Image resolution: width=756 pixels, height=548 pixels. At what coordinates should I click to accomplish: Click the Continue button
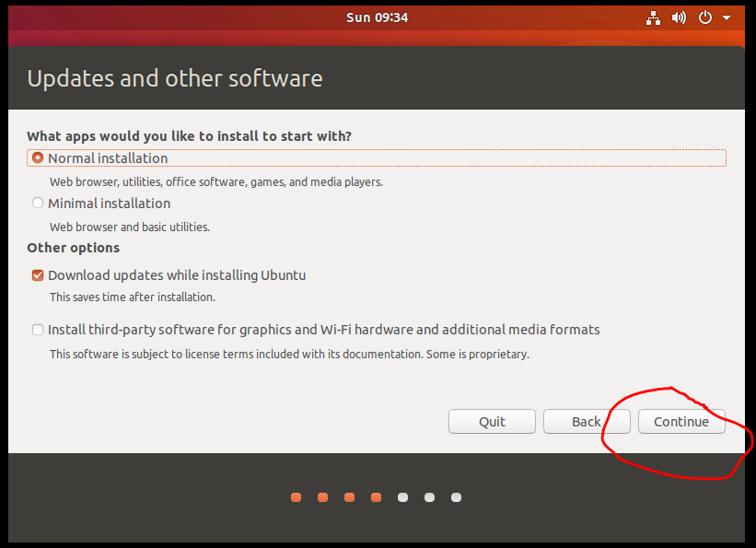681,421
